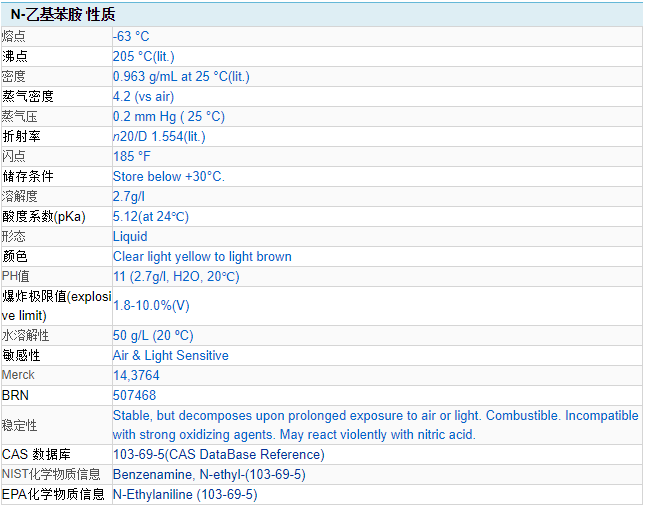Click the Merck number 14,3764
646x507 pixels.
pos(136,375)
